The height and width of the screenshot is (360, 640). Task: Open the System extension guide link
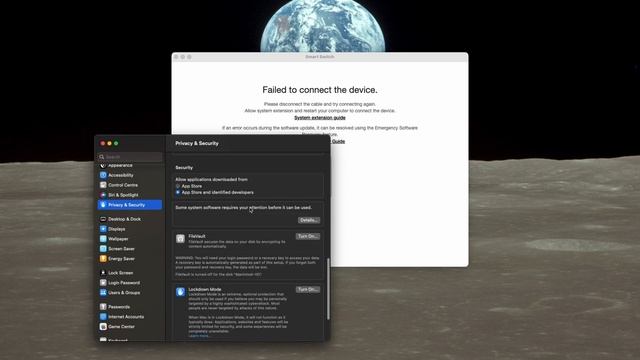pos(320,118)
